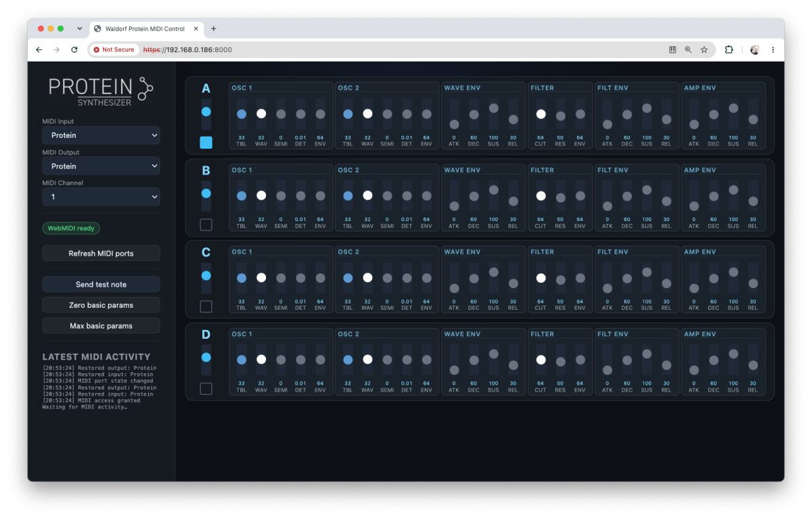Click the Protein Synthesizer logo
812x518 pixels.
coord(101,91)
